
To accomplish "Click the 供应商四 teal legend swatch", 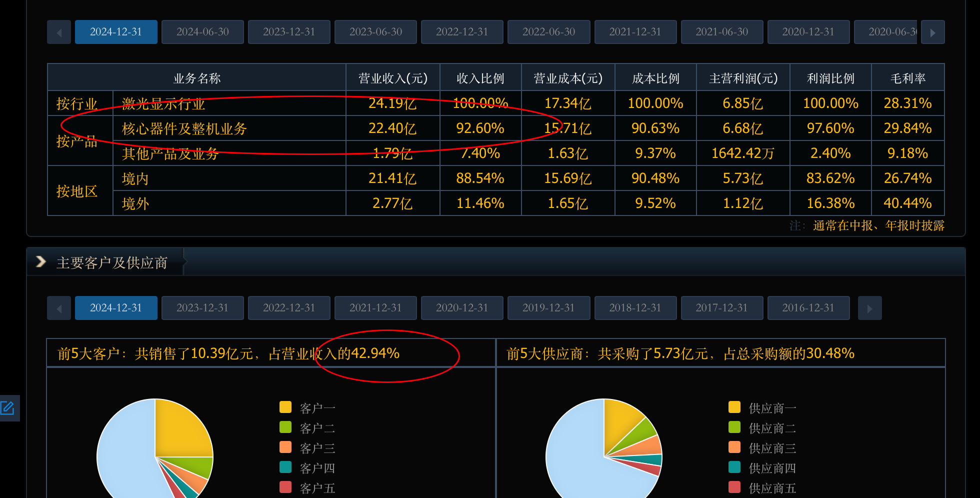I will click(734, 467).
